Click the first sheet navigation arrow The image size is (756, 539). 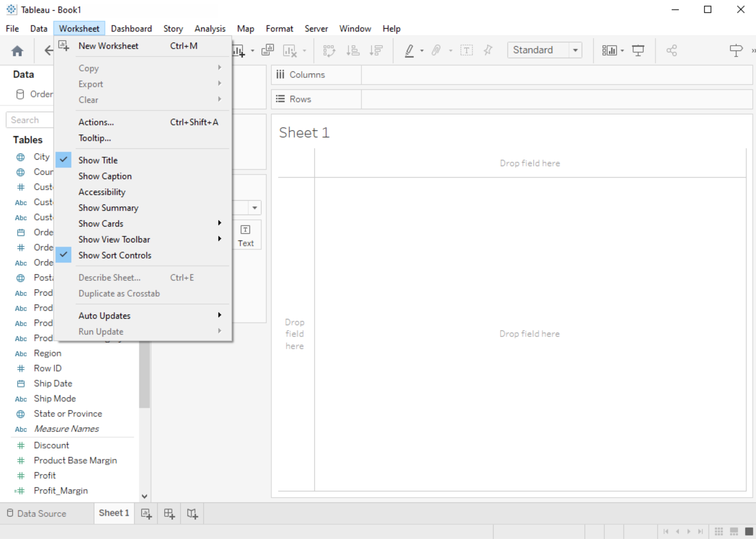click(x=666, y=531)
